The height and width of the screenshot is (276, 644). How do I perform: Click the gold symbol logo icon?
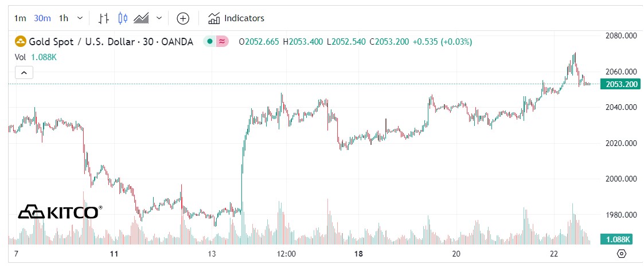tap(20, 42)
